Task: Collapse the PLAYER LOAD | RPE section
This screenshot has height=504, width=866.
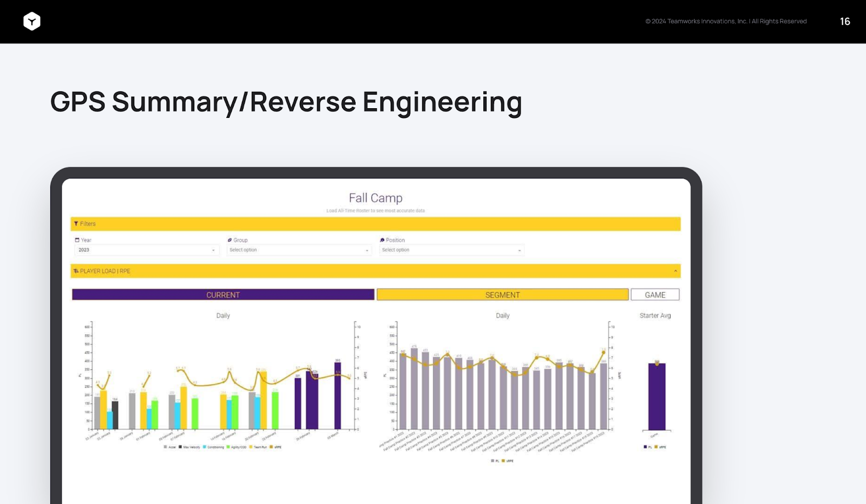Action: click(675, 271)
